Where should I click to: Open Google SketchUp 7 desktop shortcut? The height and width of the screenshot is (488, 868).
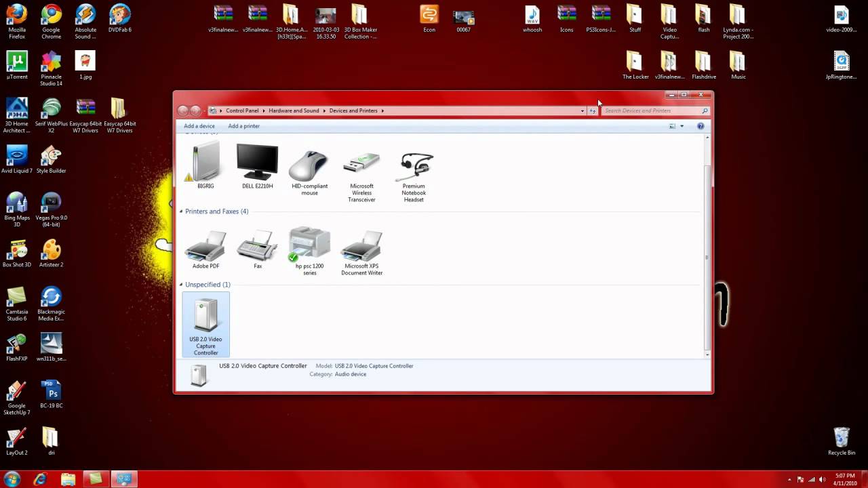(17, 398)
